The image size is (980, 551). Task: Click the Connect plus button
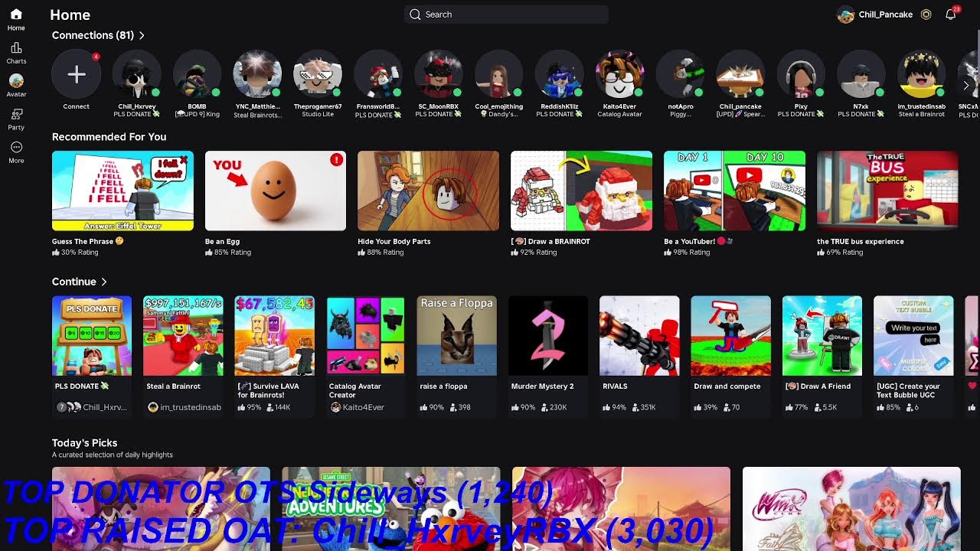tap(76, 74)
